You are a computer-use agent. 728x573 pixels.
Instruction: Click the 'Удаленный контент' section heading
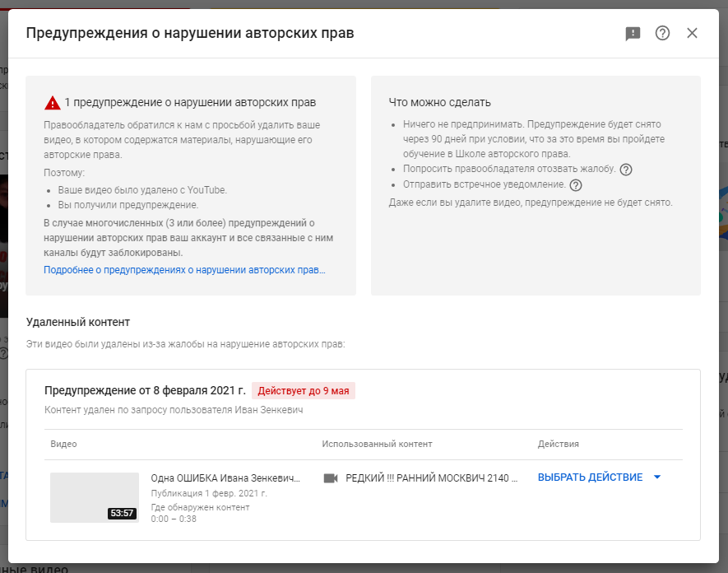[x=78, y=322]
